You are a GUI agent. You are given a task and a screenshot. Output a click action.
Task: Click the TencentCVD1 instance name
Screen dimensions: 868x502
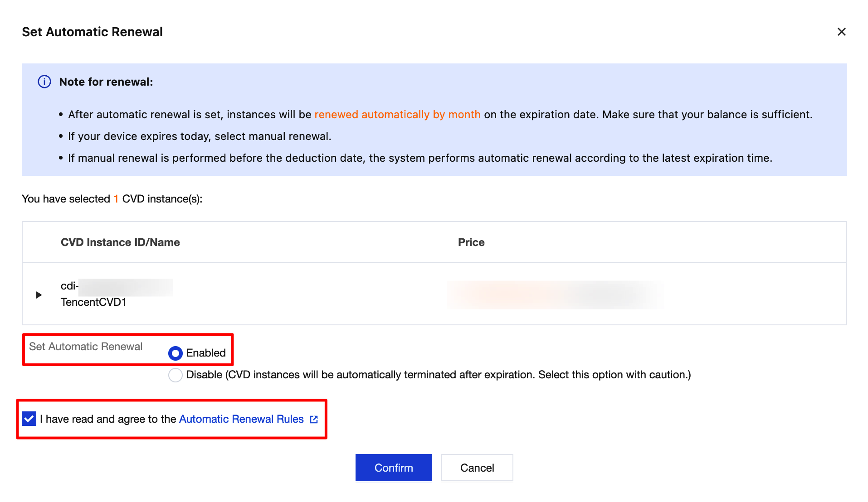click(x=93, y=302)
